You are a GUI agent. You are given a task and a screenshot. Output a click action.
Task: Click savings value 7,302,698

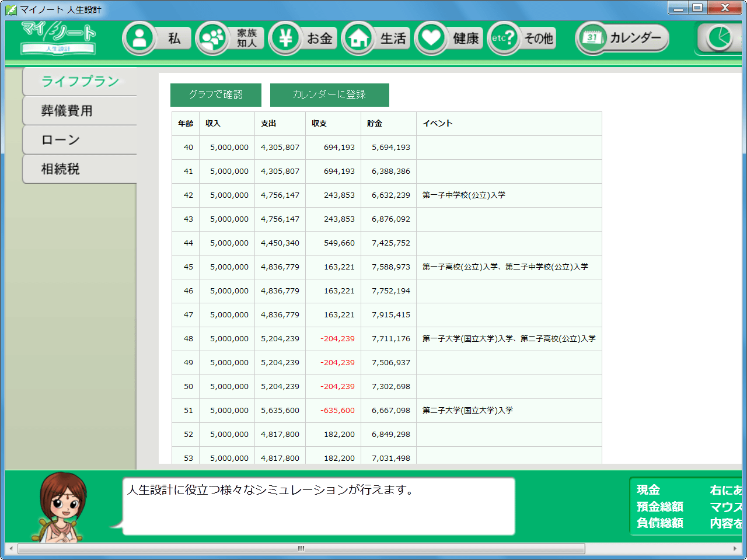[391, 387]
